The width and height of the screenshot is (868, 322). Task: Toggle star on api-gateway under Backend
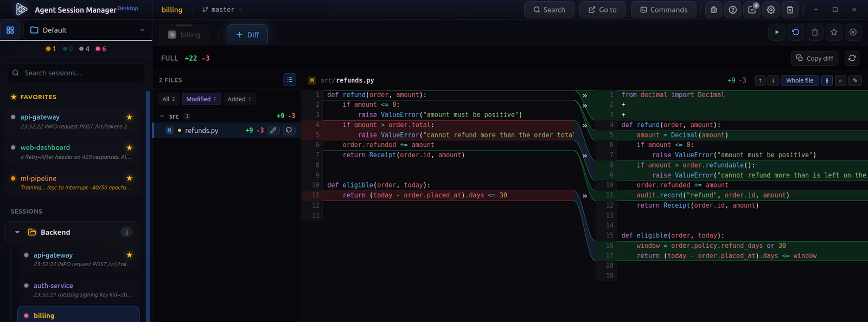point(129,255)
